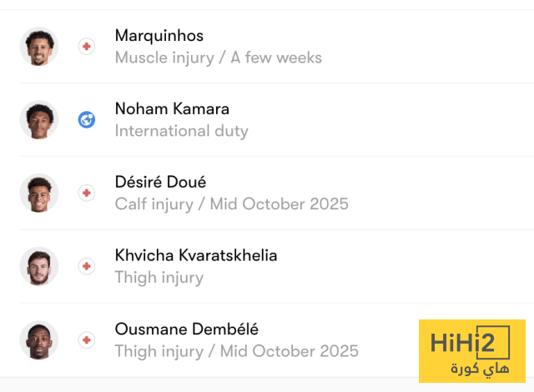Click Ousmane Dembélé's player avatar photo

(x=38, y=340)
